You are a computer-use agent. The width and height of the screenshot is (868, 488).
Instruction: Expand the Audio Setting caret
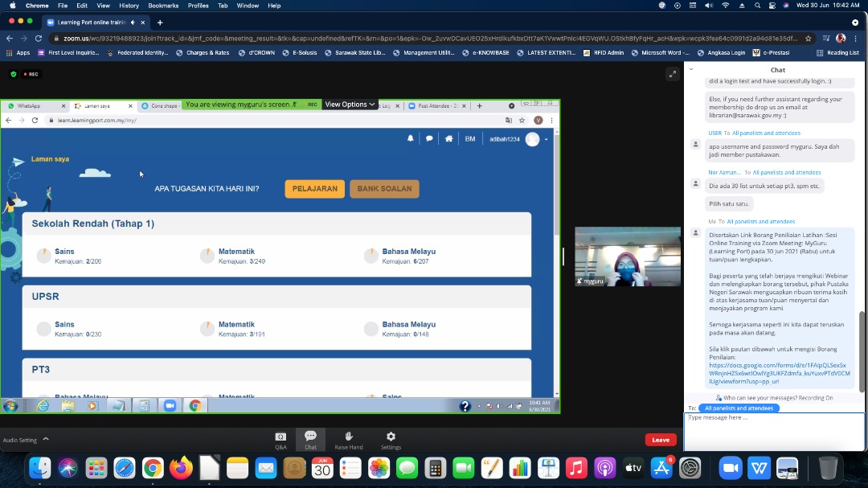tap(46, 439)
